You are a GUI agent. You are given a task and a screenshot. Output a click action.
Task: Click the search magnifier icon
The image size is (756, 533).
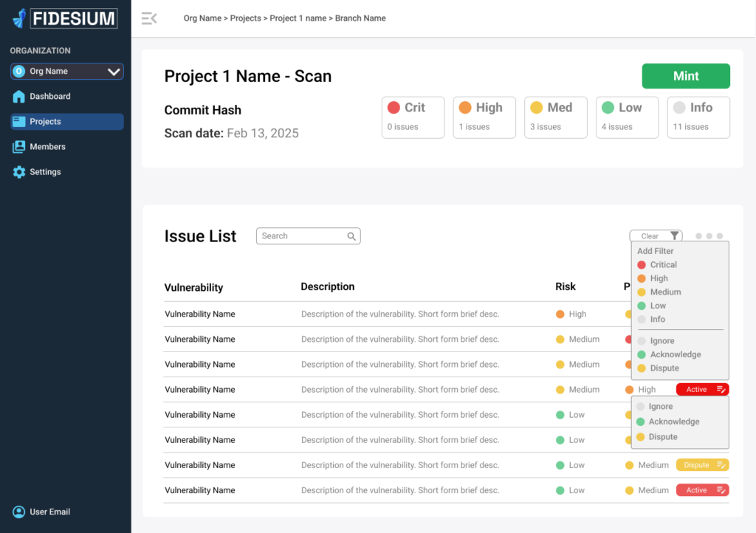tap(352, 236)
